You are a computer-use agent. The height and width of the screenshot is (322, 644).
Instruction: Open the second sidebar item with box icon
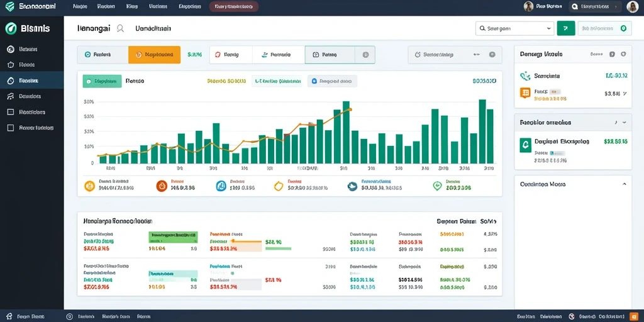tap(31, 65)
